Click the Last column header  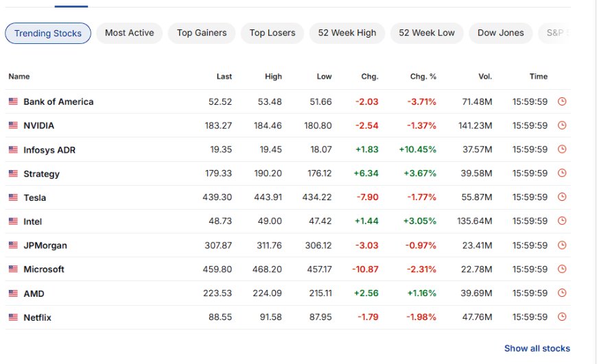point(224,77)
